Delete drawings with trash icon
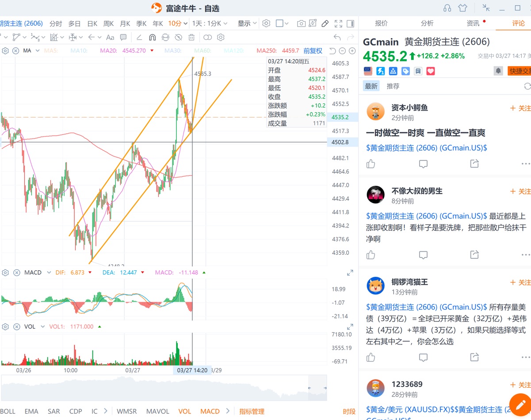 pyautogui.click(x=191, y=38)
